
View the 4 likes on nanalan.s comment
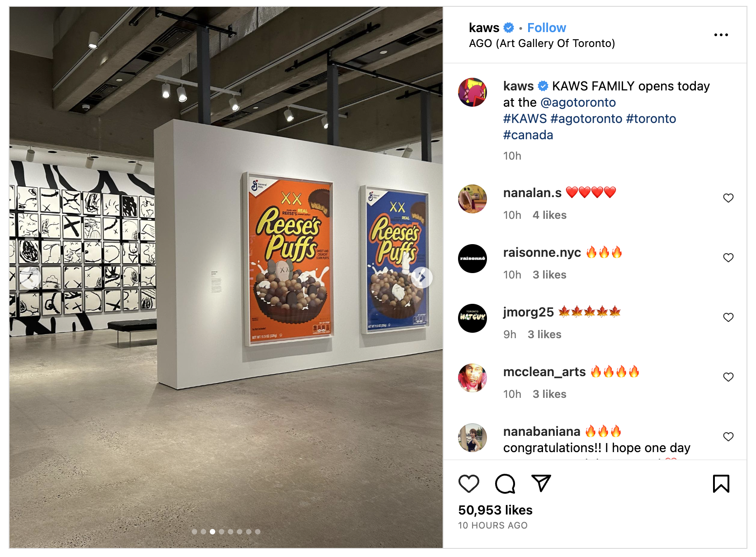click(549, 215)
